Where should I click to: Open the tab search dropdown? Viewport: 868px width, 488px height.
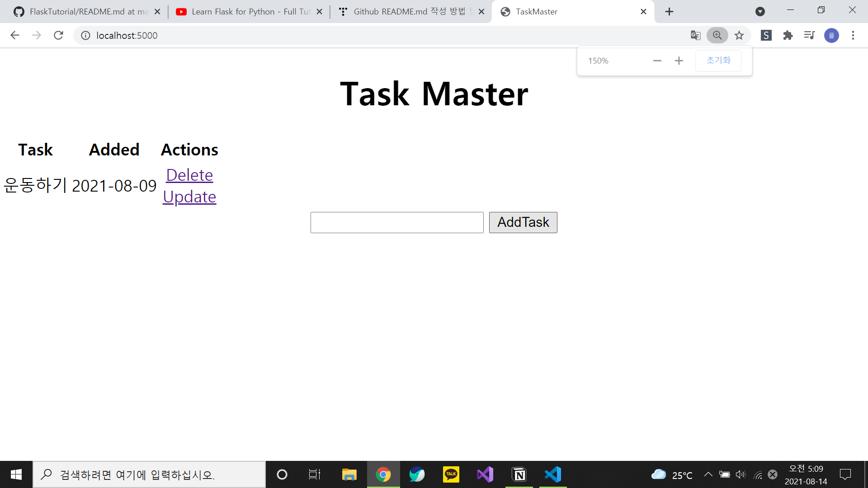coord(760,11)
